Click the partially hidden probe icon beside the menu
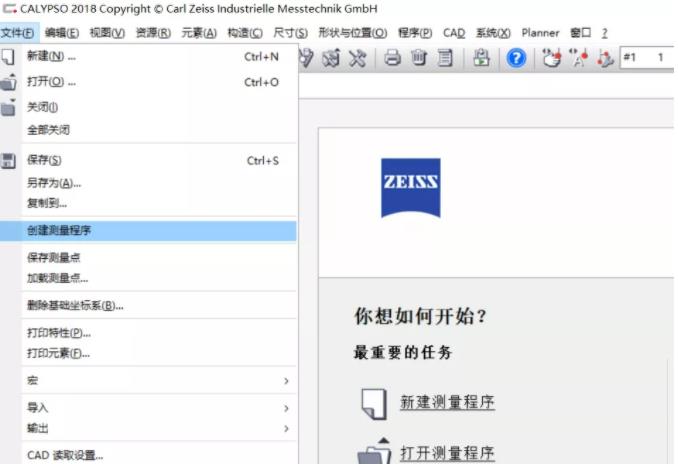The width and height of the screenshot is (678, 464). [306, 58]
